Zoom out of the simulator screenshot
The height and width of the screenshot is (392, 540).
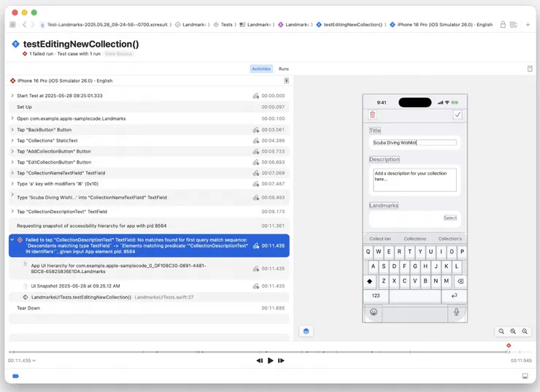[x=501, y=331]
